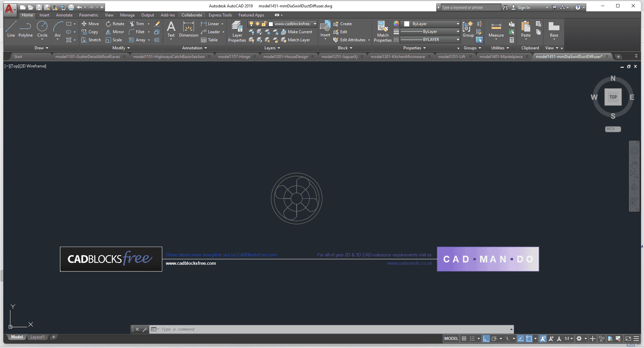Toggle the drawing grid display
This screenshot has width=644, height=348.
[x=464, y=339]
